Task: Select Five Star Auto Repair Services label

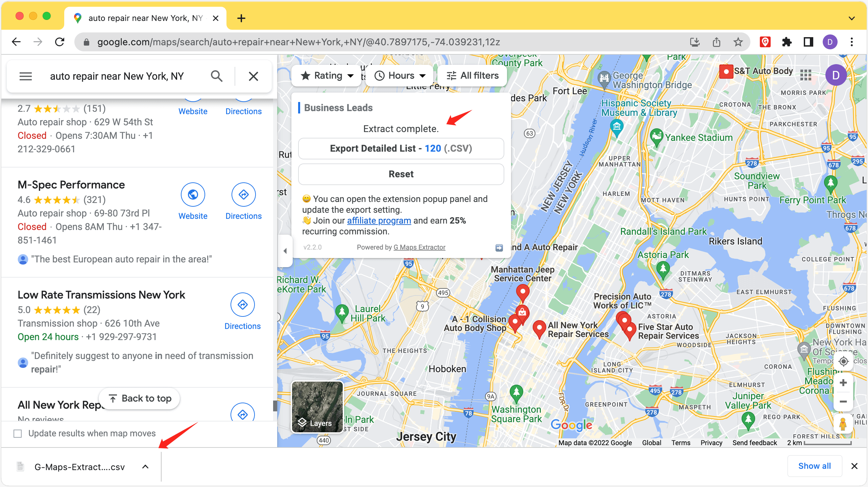Action: 668,331
